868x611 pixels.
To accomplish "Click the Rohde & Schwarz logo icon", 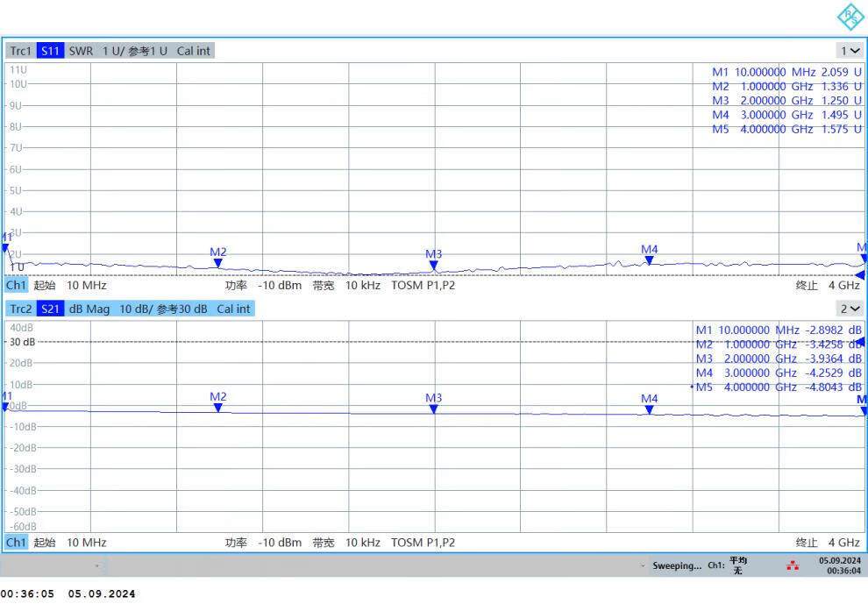I will click(x=850, y=16).
